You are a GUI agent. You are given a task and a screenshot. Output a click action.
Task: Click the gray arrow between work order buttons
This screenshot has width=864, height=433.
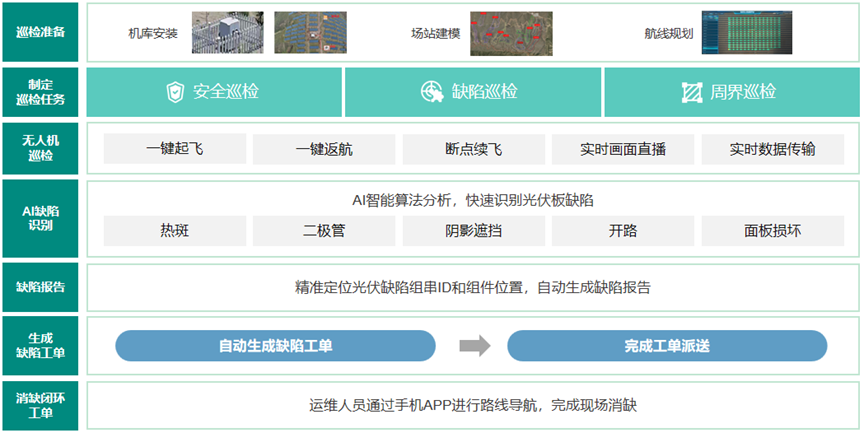pos(474,346)
